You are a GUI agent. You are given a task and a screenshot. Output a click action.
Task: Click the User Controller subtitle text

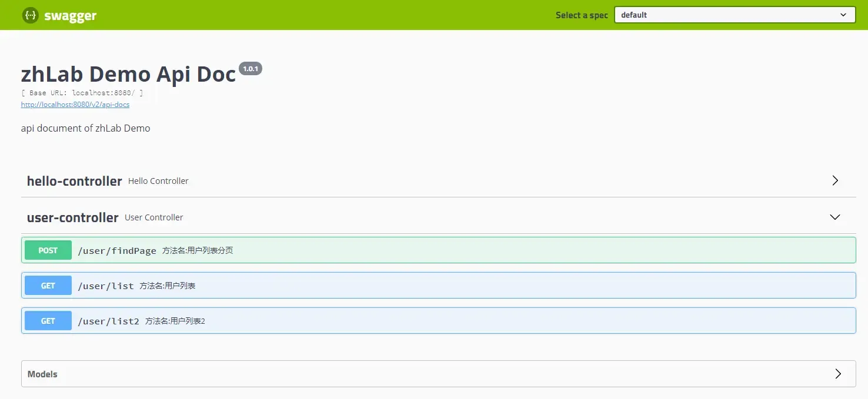(x=153, y=217)
